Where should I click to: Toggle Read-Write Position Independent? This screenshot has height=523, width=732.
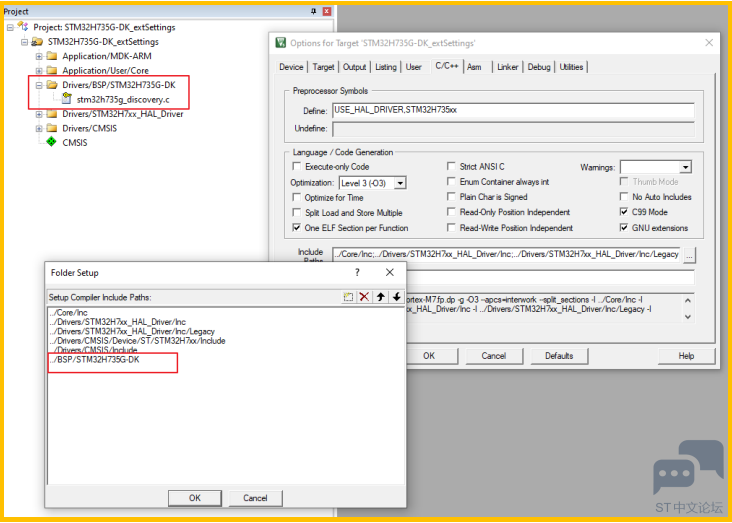[x=451, y=227]
